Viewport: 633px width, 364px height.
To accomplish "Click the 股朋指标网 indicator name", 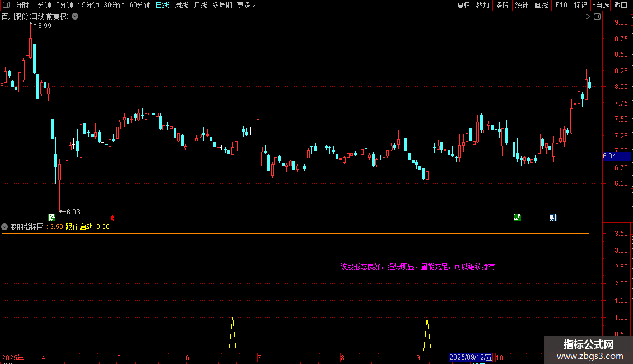I will (x=27, y=227).
